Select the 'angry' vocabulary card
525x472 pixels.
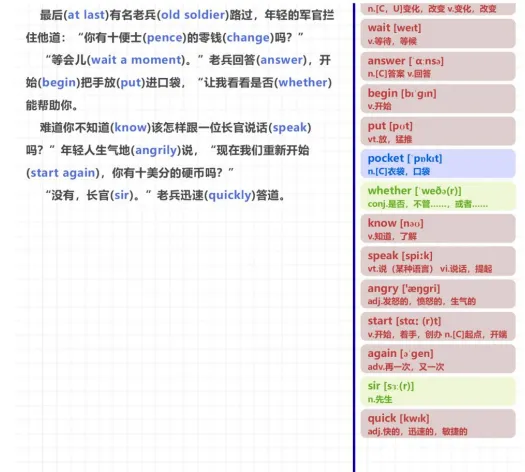click(x=438, y=294)
